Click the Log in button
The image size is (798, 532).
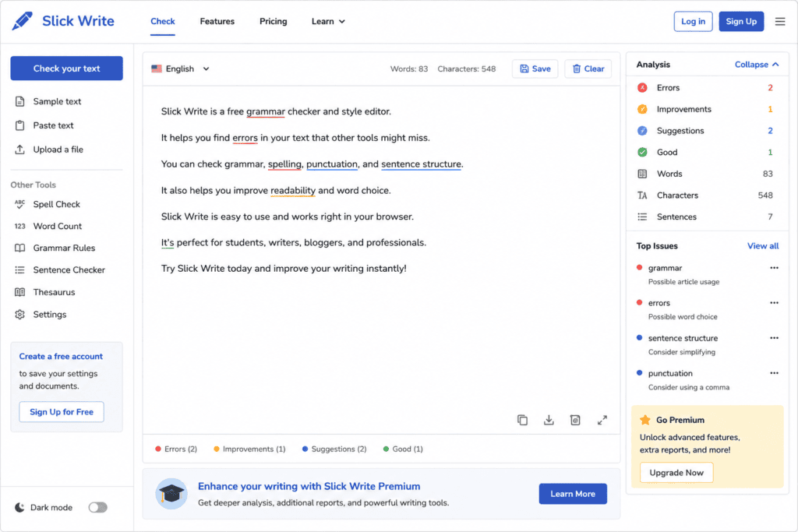point(693,21)
